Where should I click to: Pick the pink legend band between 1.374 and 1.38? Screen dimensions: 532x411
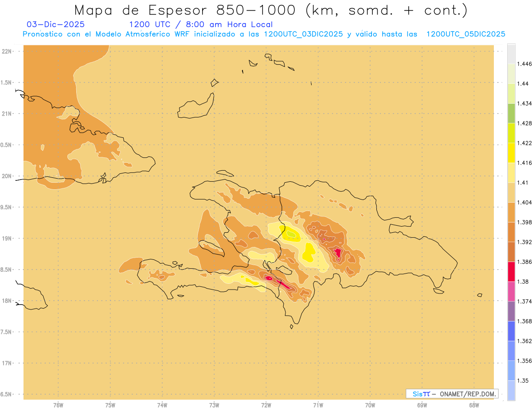click(x=511, y=291)
